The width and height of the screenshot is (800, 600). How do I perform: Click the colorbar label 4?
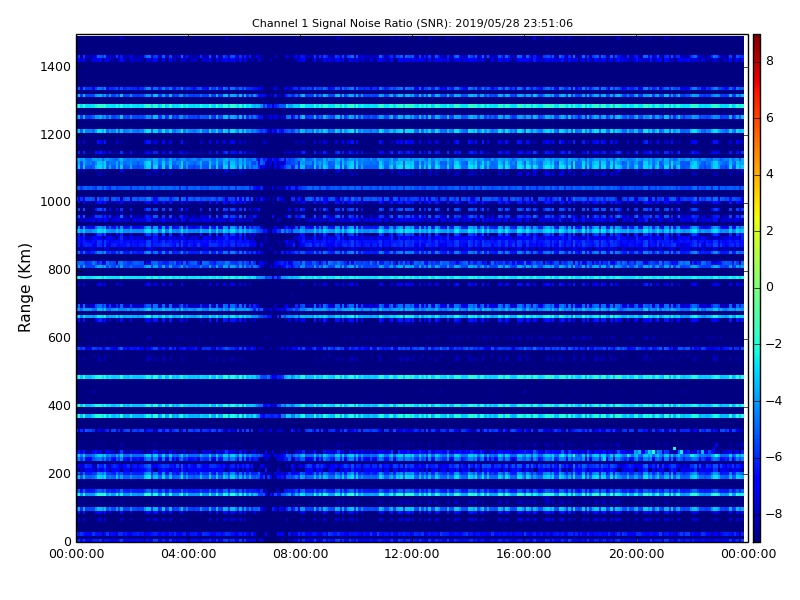tap(770, 174)
